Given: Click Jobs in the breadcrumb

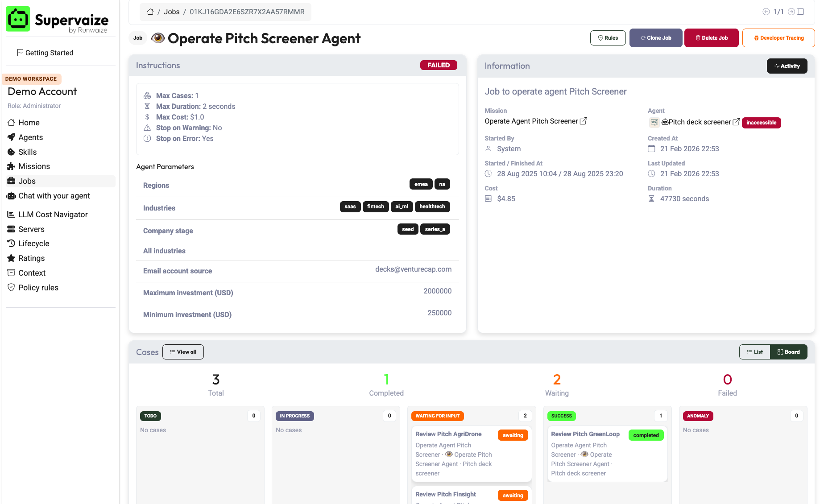Looking at the screenshot, I should click(171, 12).
